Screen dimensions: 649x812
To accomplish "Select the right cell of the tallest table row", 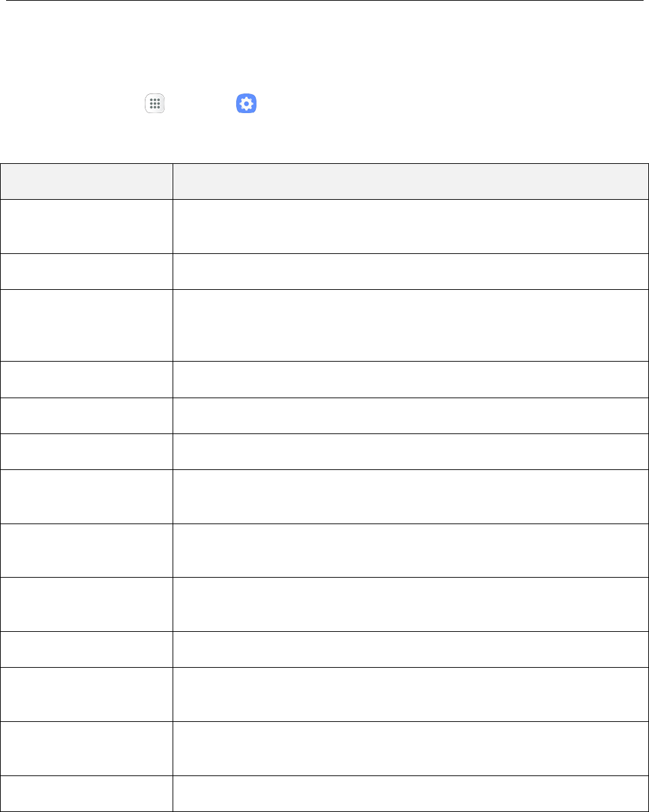I will pyautogui.click(x=410, y=325).
